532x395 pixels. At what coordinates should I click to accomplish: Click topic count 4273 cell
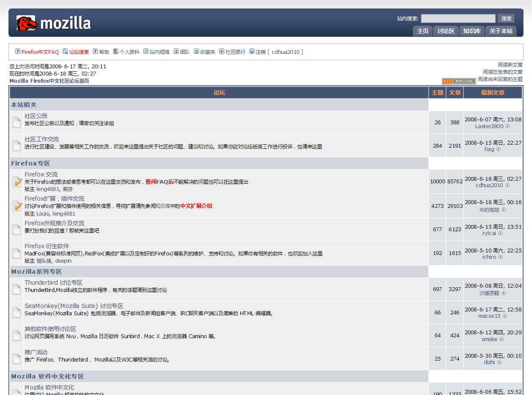[437, 206]
